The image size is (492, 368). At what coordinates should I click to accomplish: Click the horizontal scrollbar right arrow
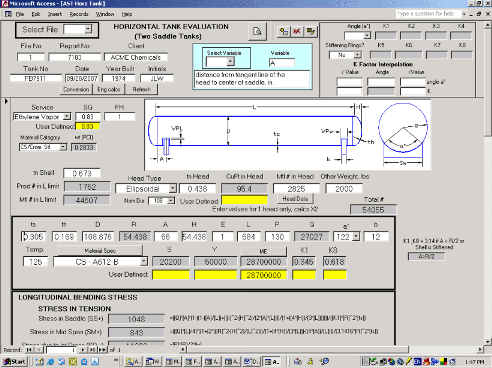(x=480, y=350)
